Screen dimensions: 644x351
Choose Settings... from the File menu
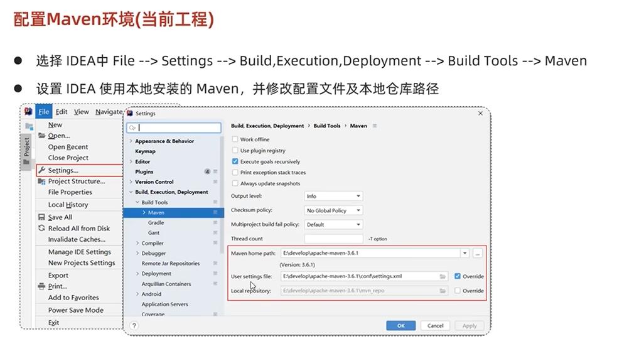pyautogui.click(x=80, y=170)
